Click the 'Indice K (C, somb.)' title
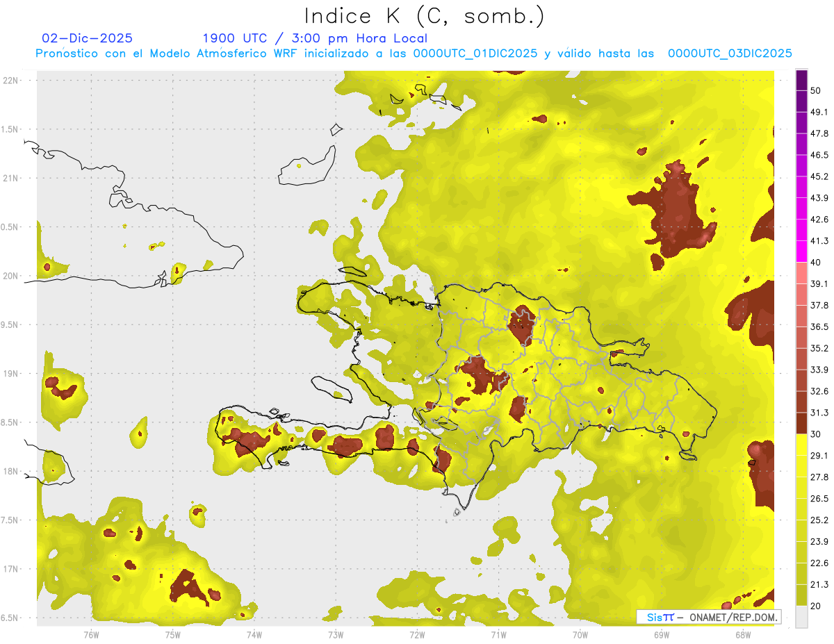Viewport: 834px width, 644px height. (x=424, y=16)
